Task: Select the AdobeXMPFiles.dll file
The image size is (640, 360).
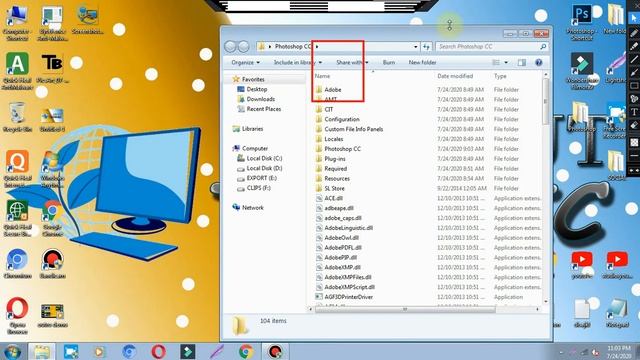Action: tap(348, 277)
